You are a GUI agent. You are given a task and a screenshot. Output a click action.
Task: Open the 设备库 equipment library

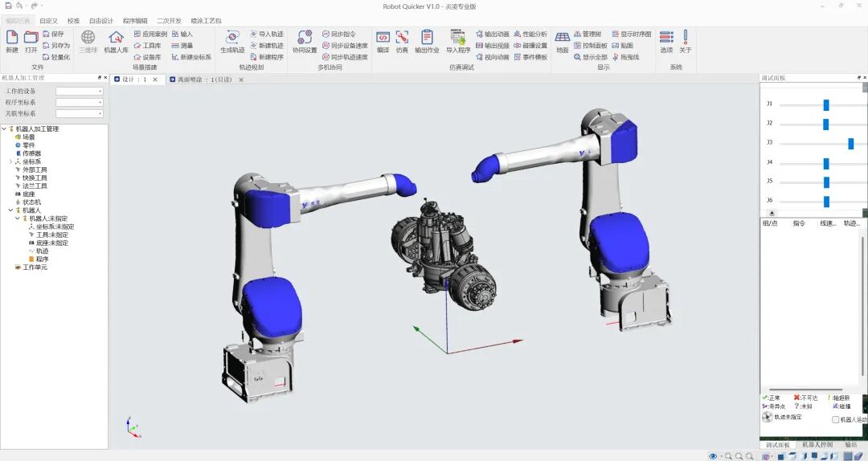pyautogui.click(x=147, y=57)
